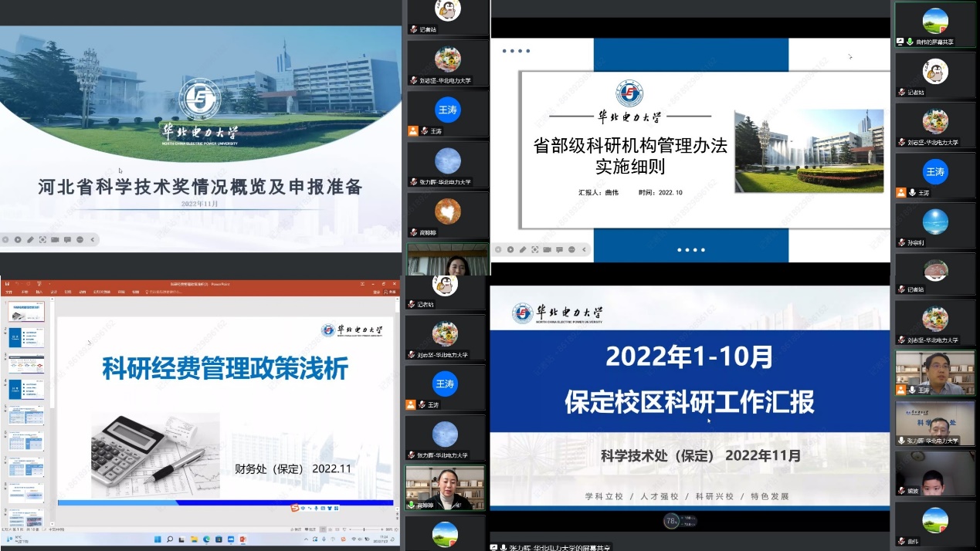
Task: Open comment bubble icon under the 河北省科学技术奖 slide
Action: tap(67, 240)
